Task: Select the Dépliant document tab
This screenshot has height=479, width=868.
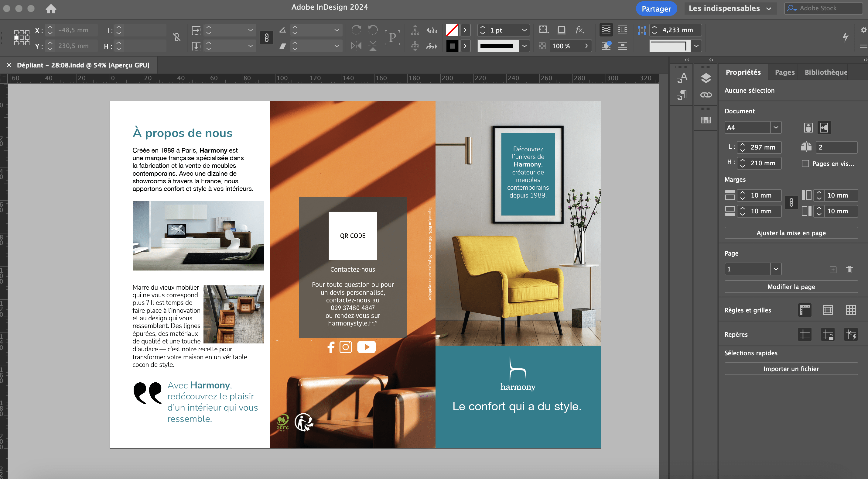Action: 83,65
